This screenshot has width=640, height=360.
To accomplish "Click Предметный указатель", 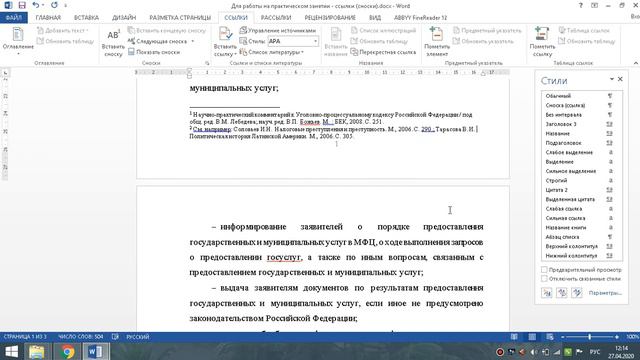I will (487, 31).
